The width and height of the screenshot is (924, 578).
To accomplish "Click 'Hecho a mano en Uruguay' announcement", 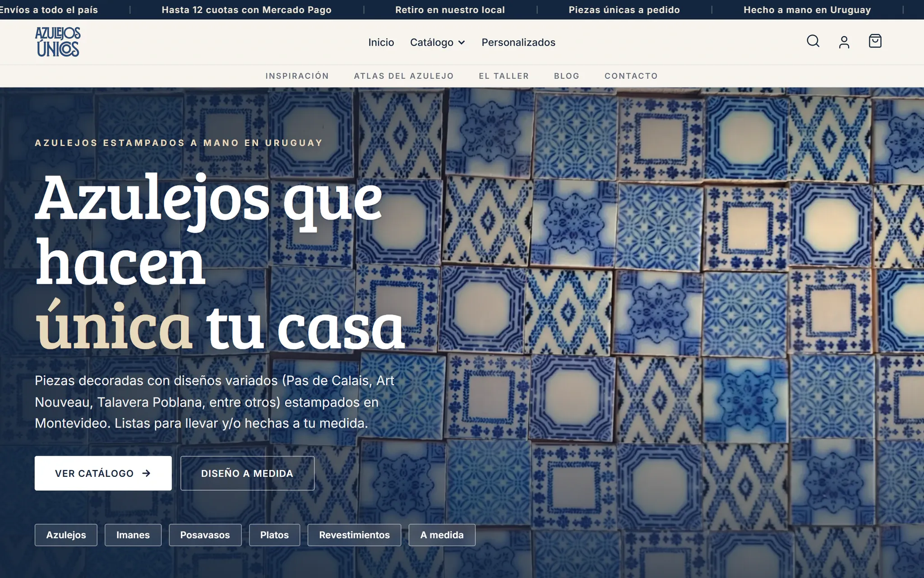I will pyautogui.click(x=807, y=9).
